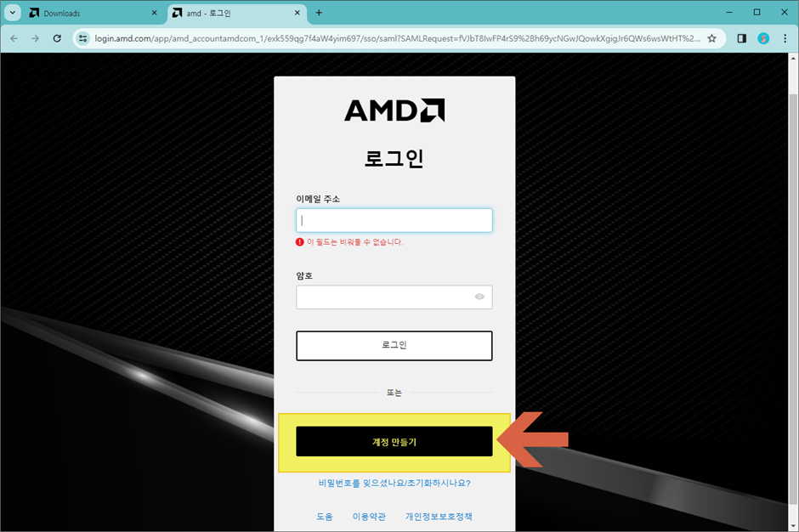Click the red error icon below email

point(299,242)
